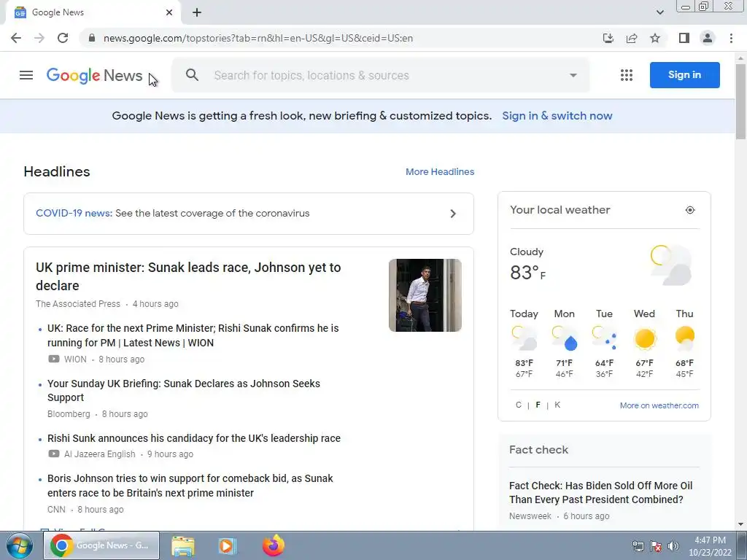Click the search topics input field
Viewport: 747px width, 560px height.
tap(311, 75)
